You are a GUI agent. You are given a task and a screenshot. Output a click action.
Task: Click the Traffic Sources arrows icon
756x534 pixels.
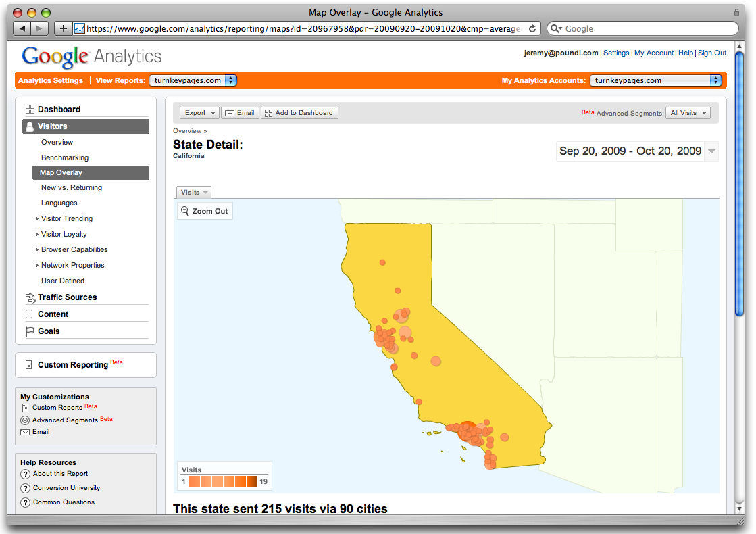(x=30, y=297)
